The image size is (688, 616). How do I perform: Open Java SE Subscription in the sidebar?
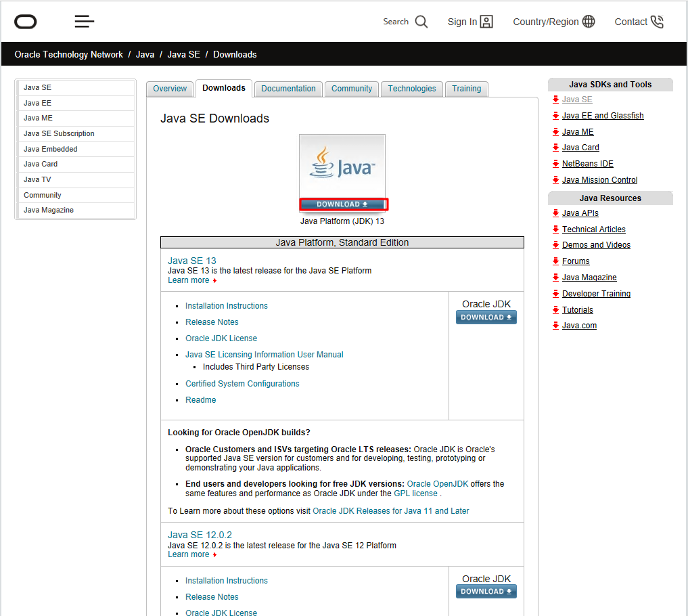(76, 133)
